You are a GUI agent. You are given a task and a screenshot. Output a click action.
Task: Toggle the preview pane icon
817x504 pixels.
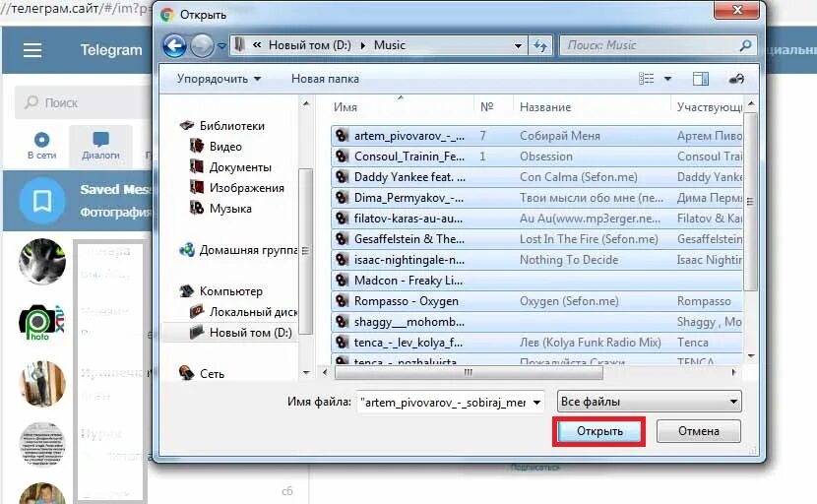[700, 79]
